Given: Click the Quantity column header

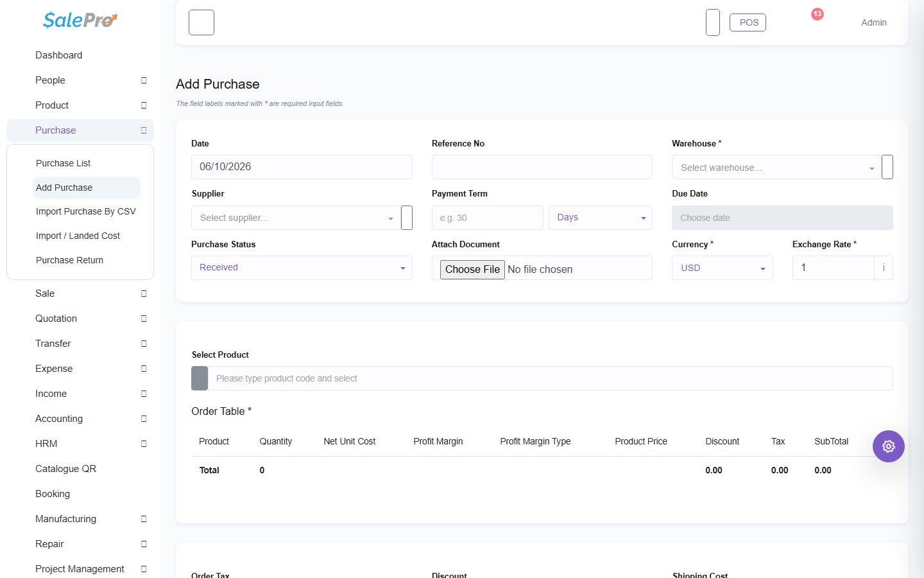Looking at the screenshot, I should tap(276, 441).
